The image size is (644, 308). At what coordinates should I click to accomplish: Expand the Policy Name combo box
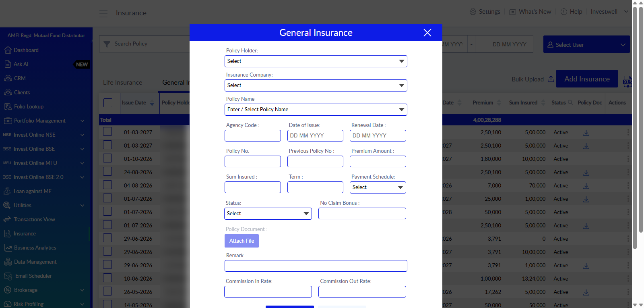(316, 110)
